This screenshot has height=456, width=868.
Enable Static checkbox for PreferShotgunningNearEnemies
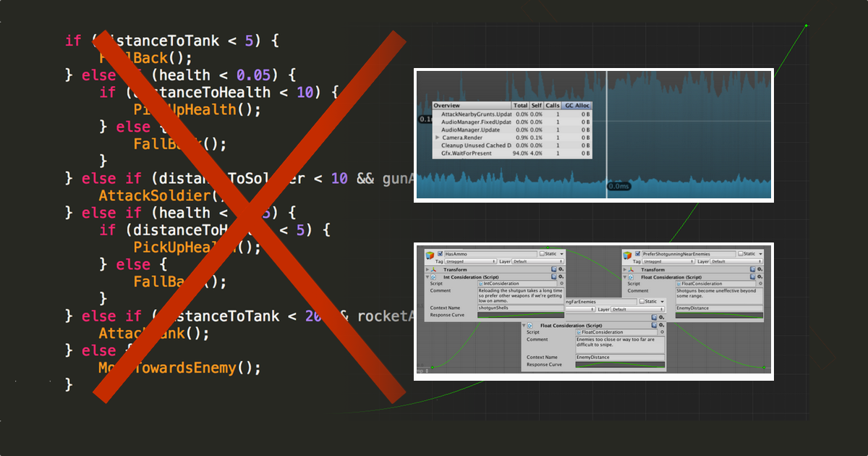click(x=741, y=254)
